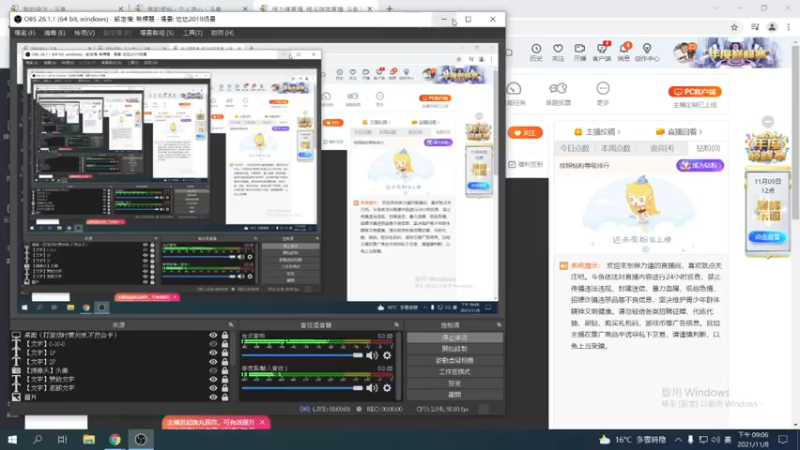Click the 工作室模式 button
Screen dimensions: 800x450
coord(455,372)
